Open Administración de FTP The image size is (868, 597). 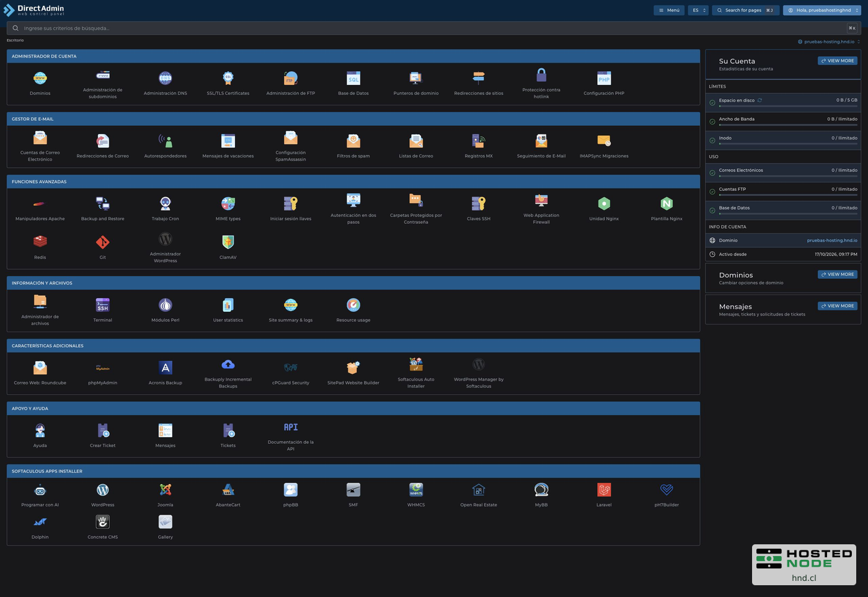point(291,78)
